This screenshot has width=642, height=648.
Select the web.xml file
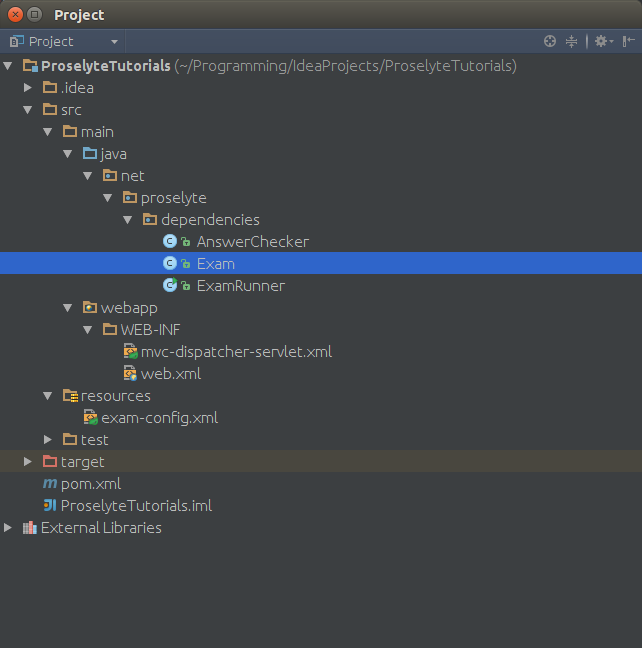point(170,374)
